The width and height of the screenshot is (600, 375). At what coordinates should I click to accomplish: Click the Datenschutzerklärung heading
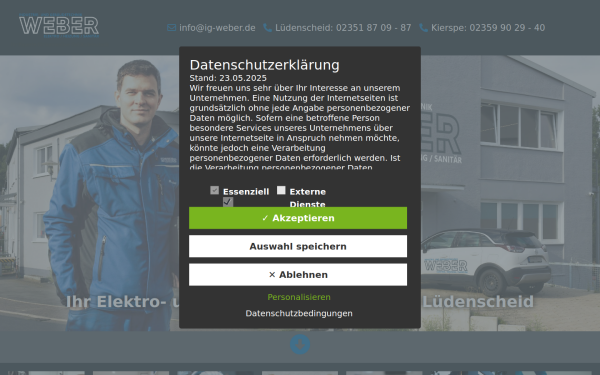coord(264,65)
